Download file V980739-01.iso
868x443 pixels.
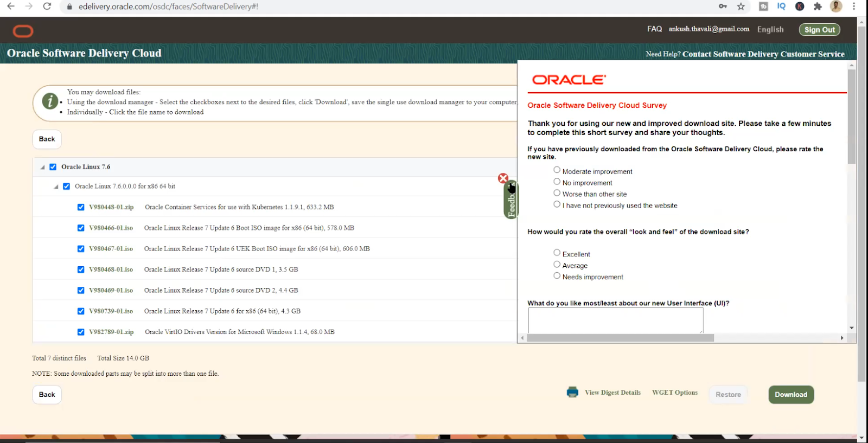point(111,311)
